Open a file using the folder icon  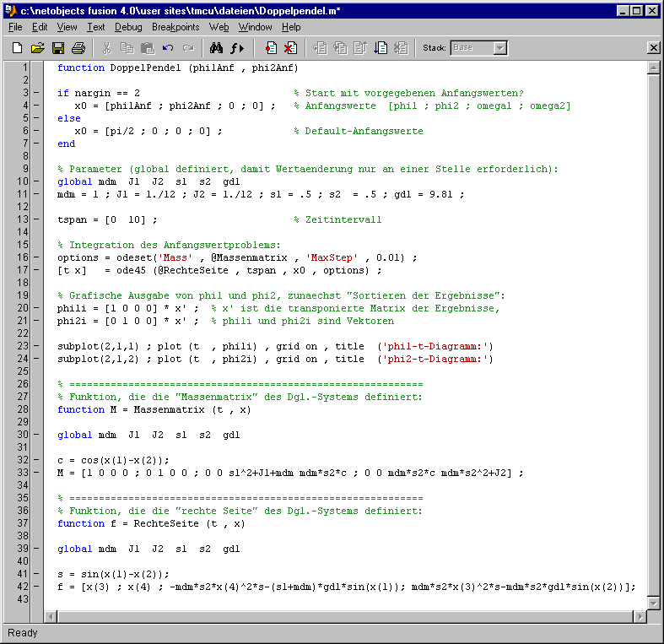point(37,48)
